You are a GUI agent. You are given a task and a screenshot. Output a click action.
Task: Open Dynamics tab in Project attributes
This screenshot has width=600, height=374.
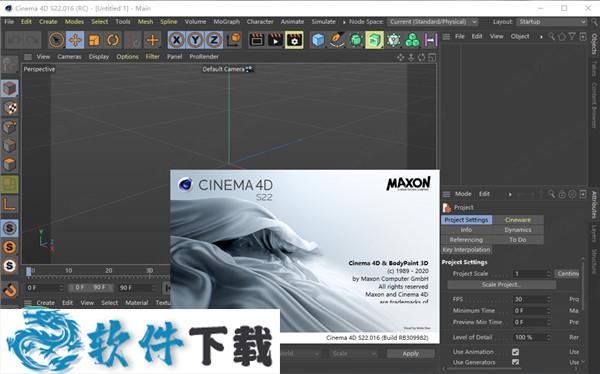tap(518, 230)
